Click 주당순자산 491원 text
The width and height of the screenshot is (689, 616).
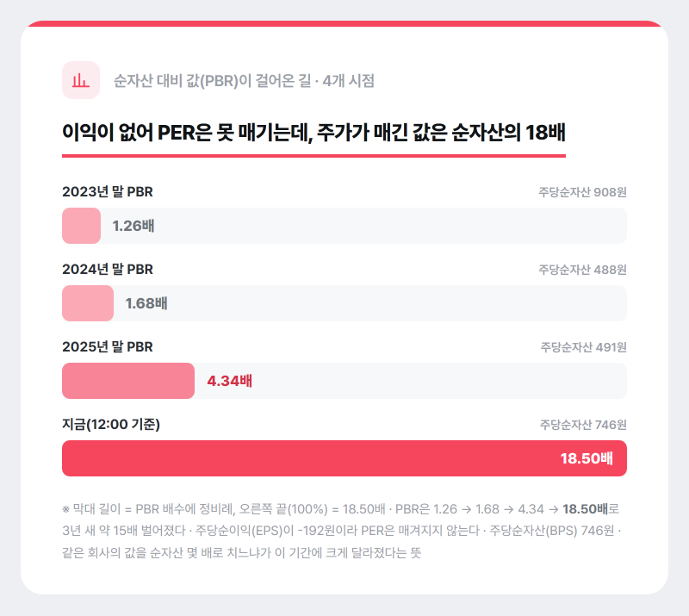(x=584, y=347)
